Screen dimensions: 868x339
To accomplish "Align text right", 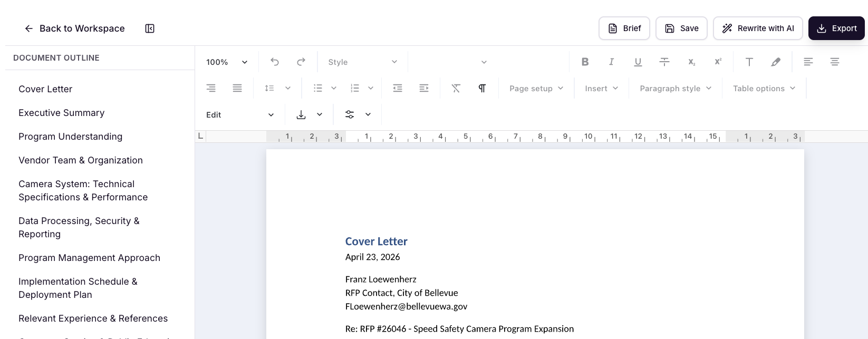I will 211,88.
